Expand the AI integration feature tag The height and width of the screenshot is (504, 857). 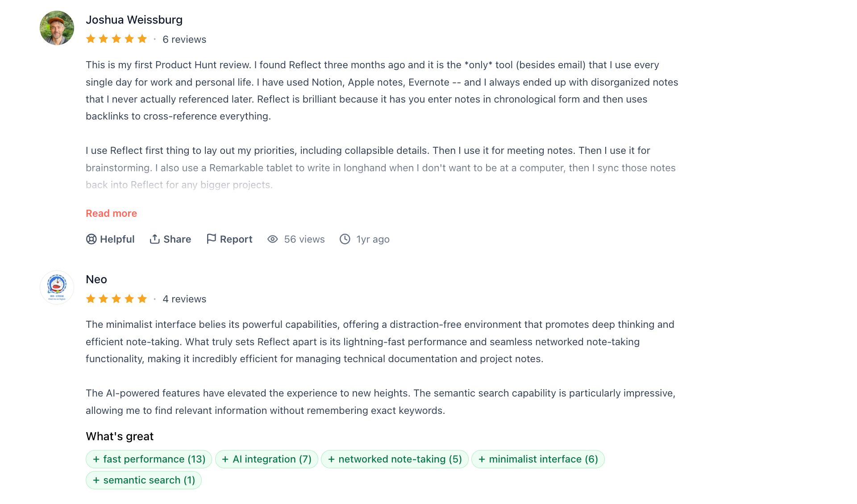coord(266,459)
